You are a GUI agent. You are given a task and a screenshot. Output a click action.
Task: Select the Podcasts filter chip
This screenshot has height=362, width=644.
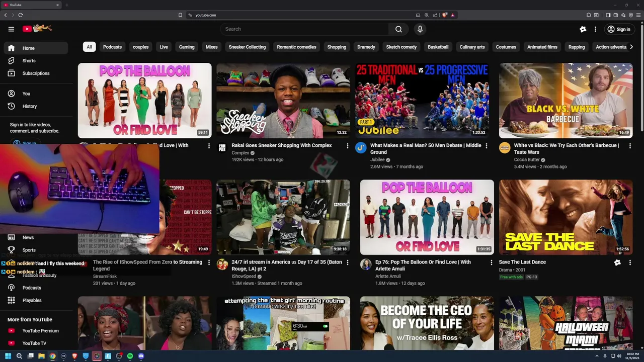point(112,47)
